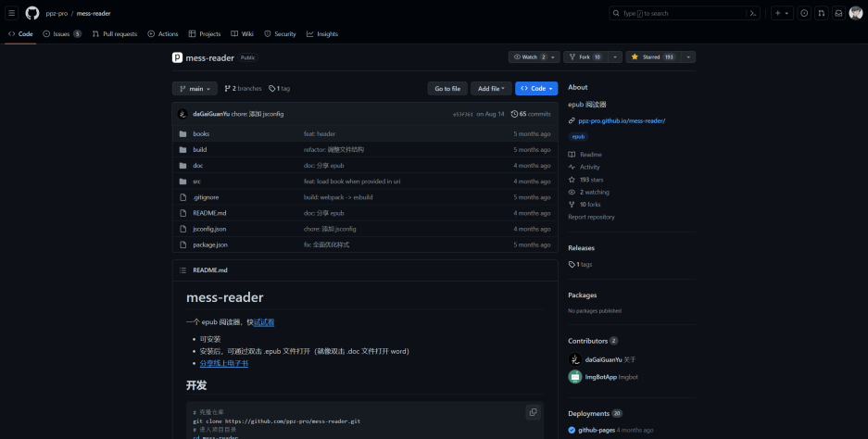The width and height of the screenshot is (868, 439).
Task: Open the user avatar menu
Action: point(856,13)
